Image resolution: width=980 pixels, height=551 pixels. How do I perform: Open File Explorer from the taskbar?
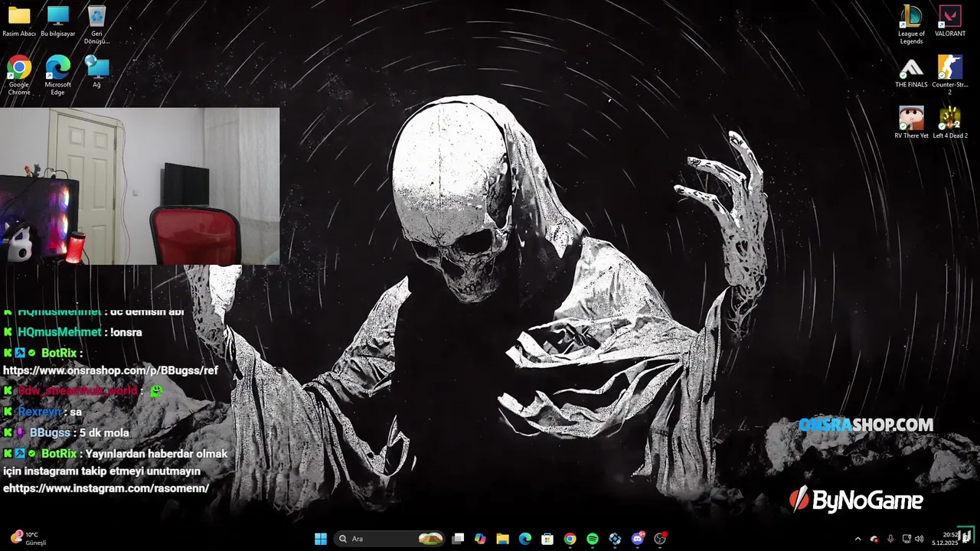pyautogui.click(x=502, y=539)
